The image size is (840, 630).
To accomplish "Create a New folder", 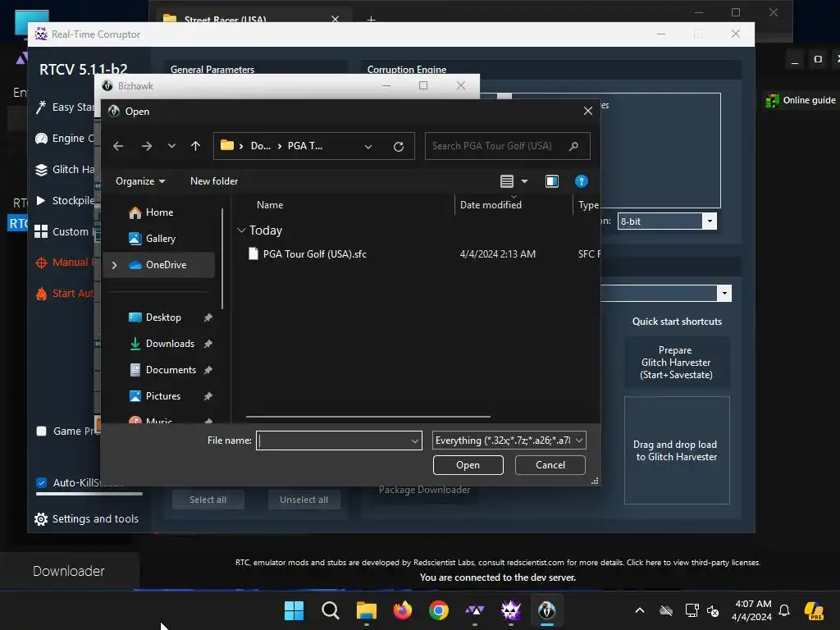I will 214,181.
